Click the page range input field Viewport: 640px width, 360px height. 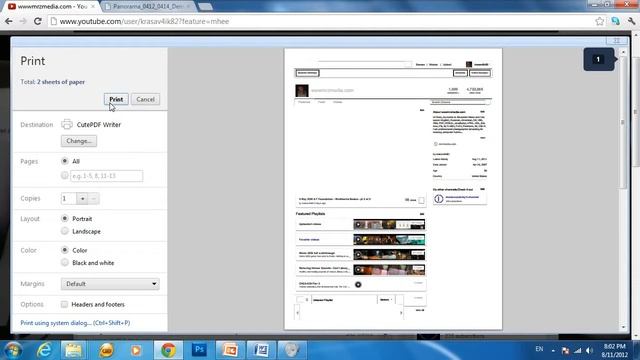107,176
